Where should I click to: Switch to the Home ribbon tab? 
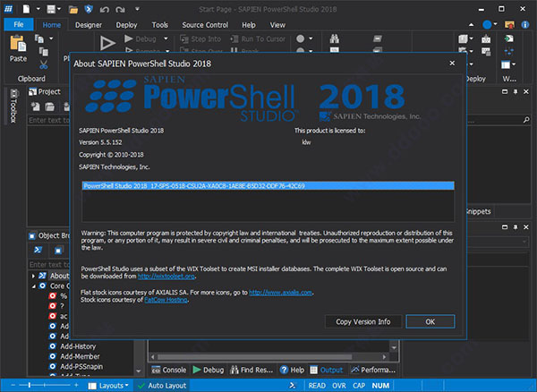[x=52, y=25]
